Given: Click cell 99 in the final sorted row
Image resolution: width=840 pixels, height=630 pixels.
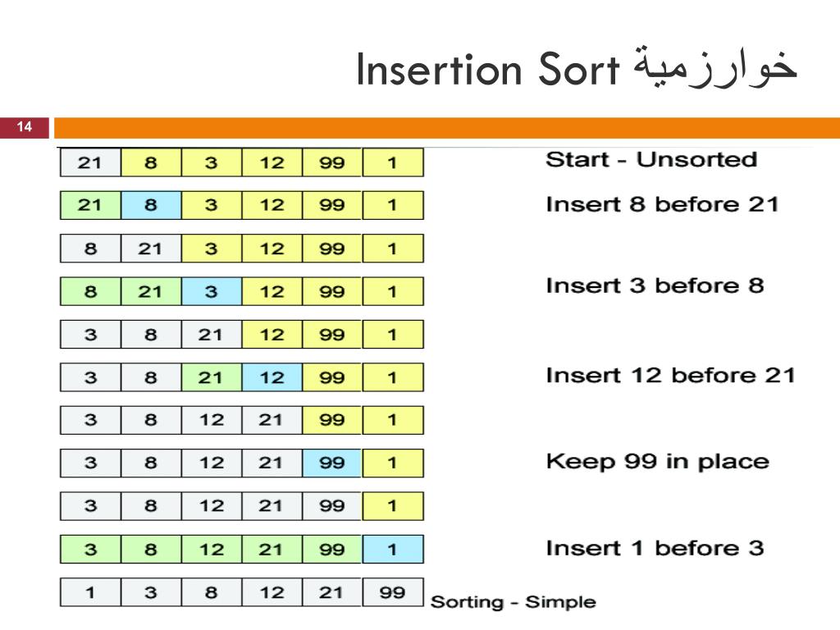Looking at the screenshot, I should point(393,592).
